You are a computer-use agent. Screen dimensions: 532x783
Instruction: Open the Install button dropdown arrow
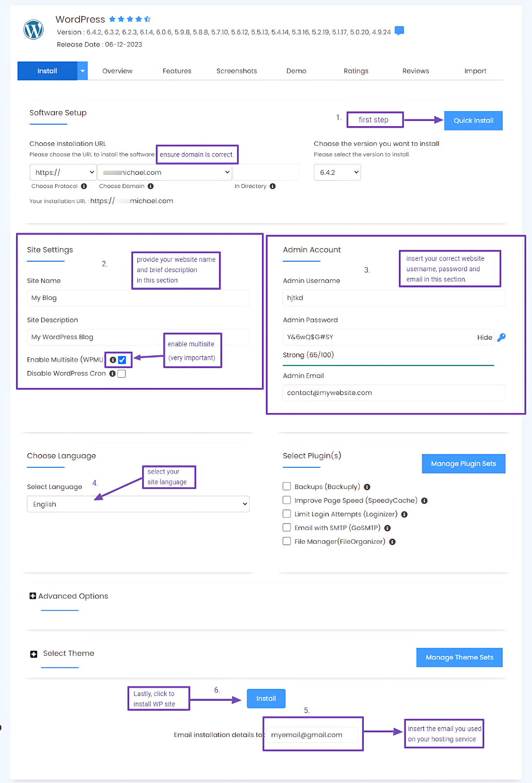83,71
